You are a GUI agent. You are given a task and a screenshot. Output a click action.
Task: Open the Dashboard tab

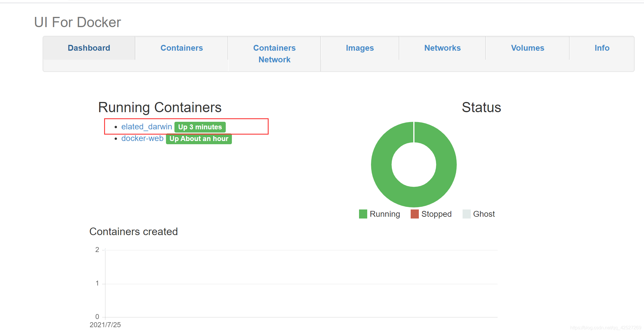[89, 48]
